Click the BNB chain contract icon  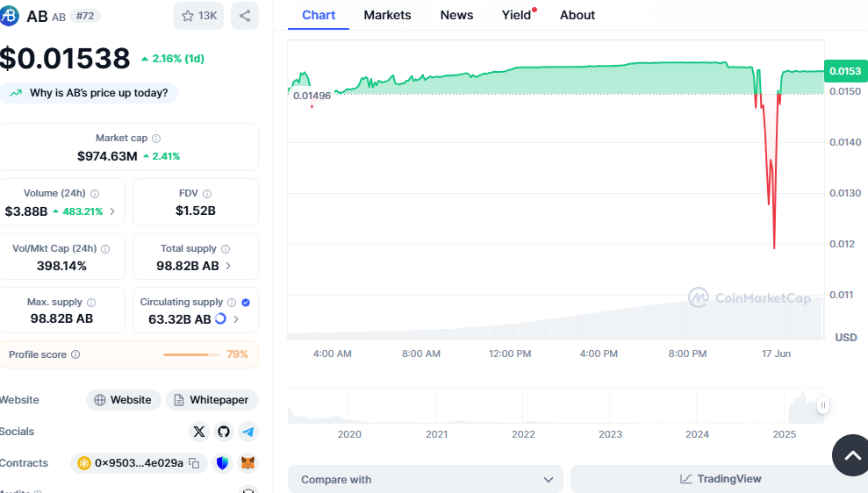click(84, 463)
